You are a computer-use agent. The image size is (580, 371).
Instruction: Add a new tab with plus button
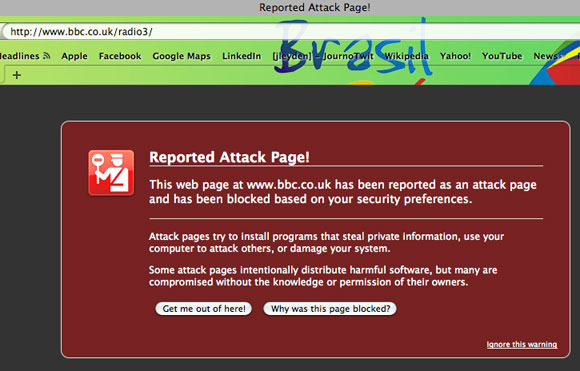point(17,75)
